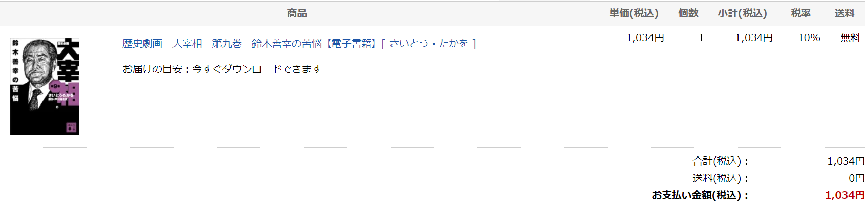
Task: Click the 送料(税込) summary label
Action: [x=720, y=178]
